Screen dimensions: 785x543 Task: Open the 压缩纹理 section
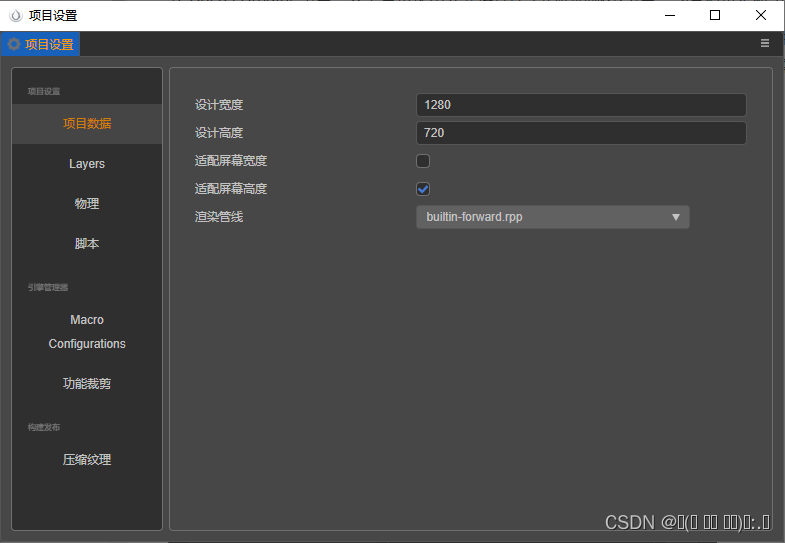(x=87, y=459)
